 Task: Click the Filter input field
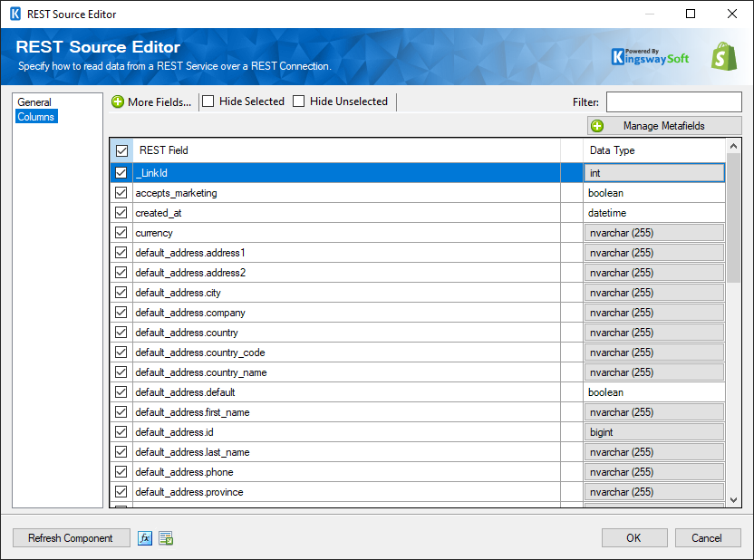tap(673, 101)
